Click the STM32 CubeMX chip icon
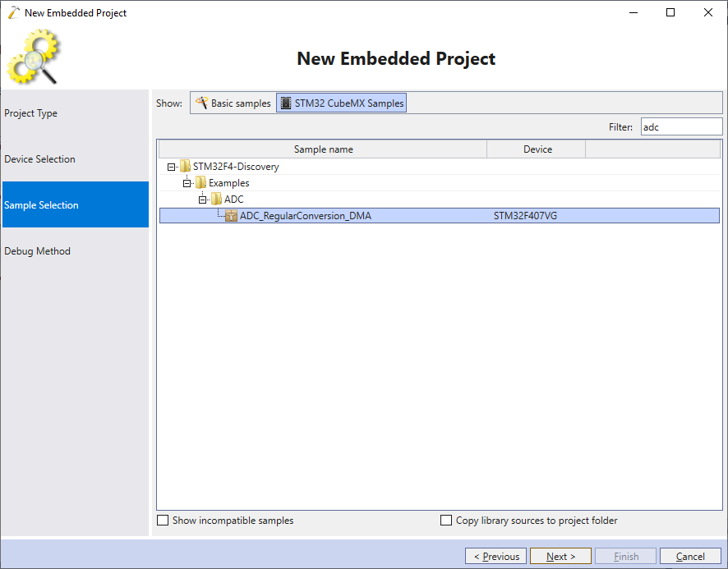Image resolution: width=728 pixels, height=569 pixels. [286, 103]
